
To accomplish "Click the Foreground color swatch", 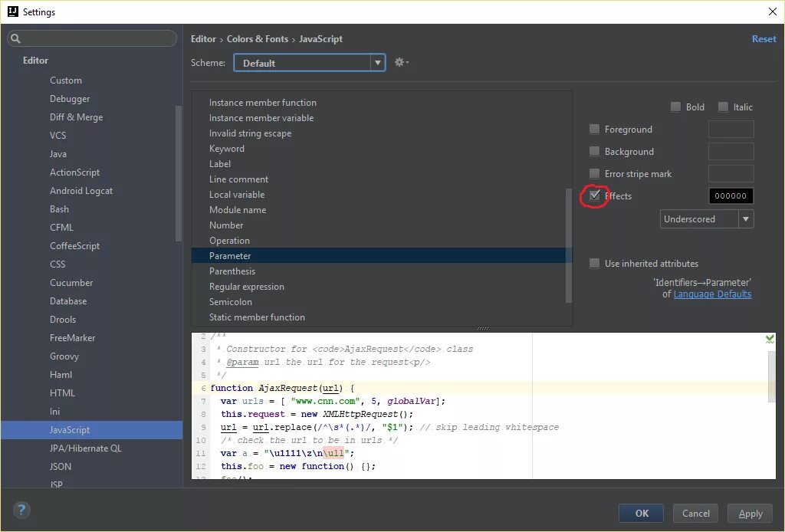I will pyautogui.click(x=731, y=129).
